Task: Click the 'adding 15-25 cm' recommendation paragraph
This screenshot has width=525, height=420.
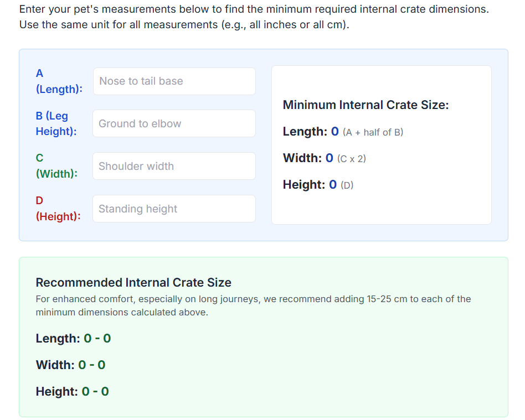Action: click(253, 305)
